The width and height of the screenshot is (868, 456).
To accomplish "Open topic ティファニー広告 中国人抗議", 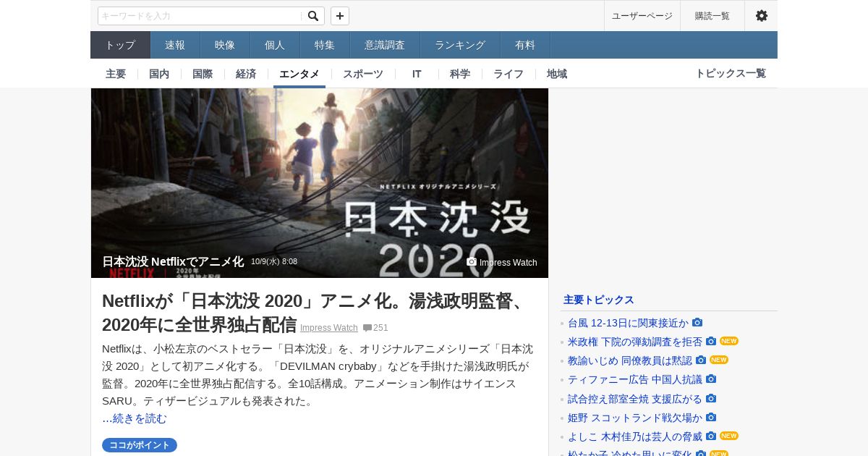I will coord(635,379).
